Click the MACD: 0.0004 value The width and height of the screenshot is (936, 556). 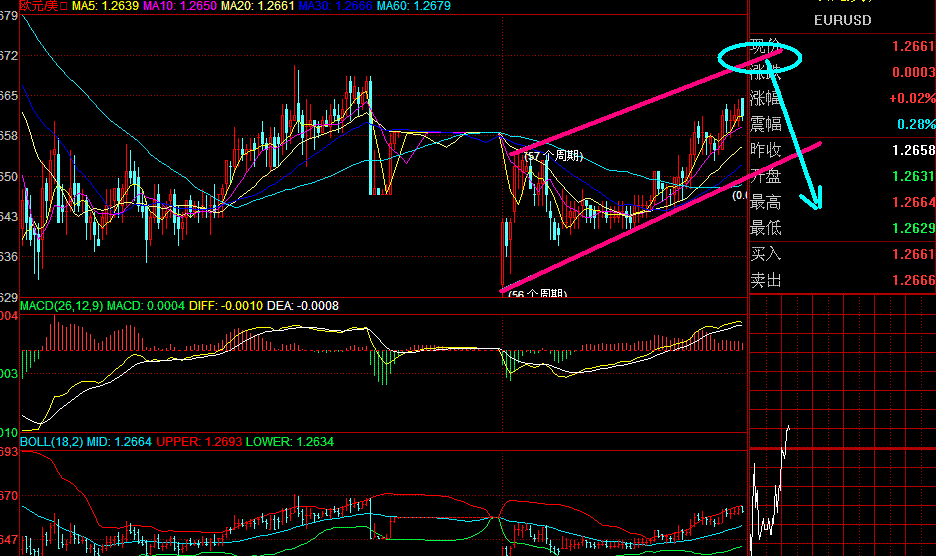coord(146,306)
